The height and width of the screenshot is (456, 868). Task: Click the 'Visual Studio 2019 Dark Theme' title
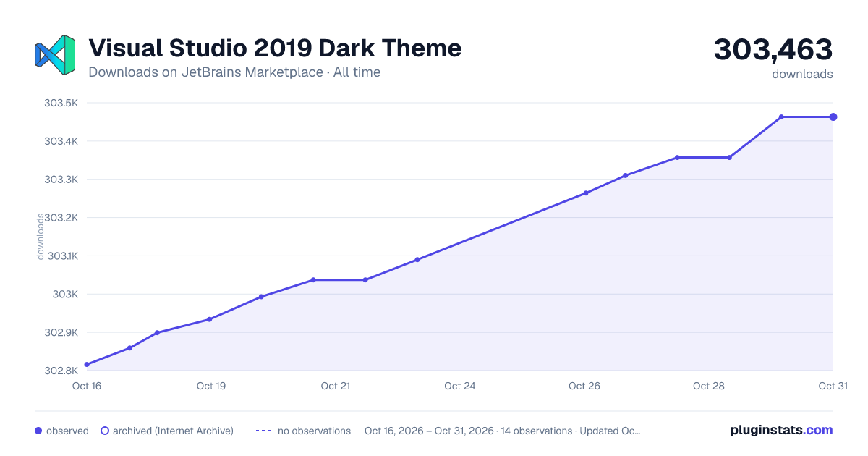coord(275,48)
